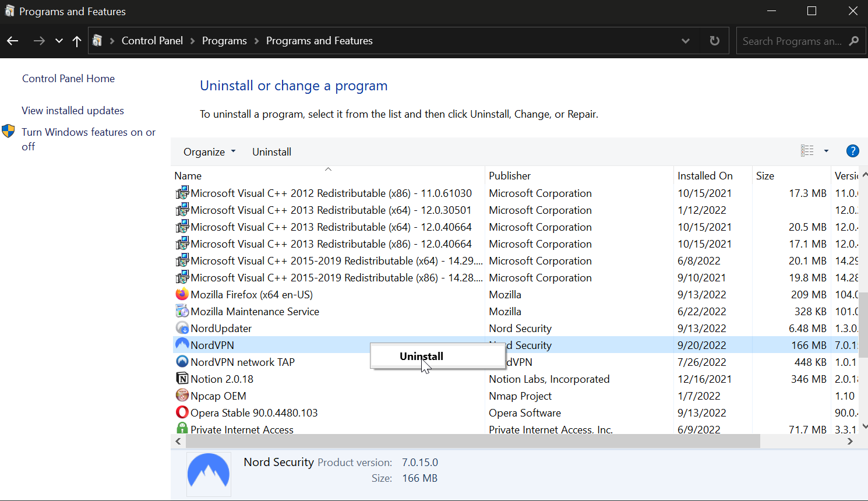Go up one level with Up arrow
This screenshot has height=501, width=868.
pos(76,41)
